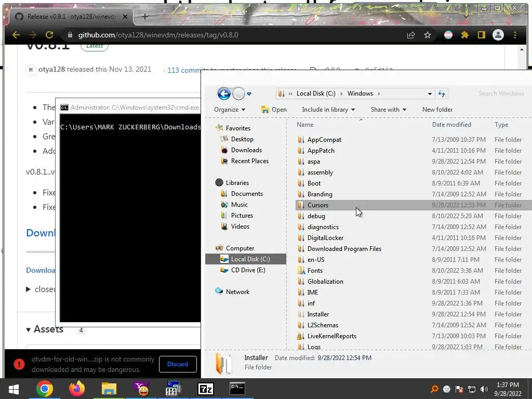This screenshot has height=399, width=532.
Task: Click the download warning icon
Action: tap(19, 364)
